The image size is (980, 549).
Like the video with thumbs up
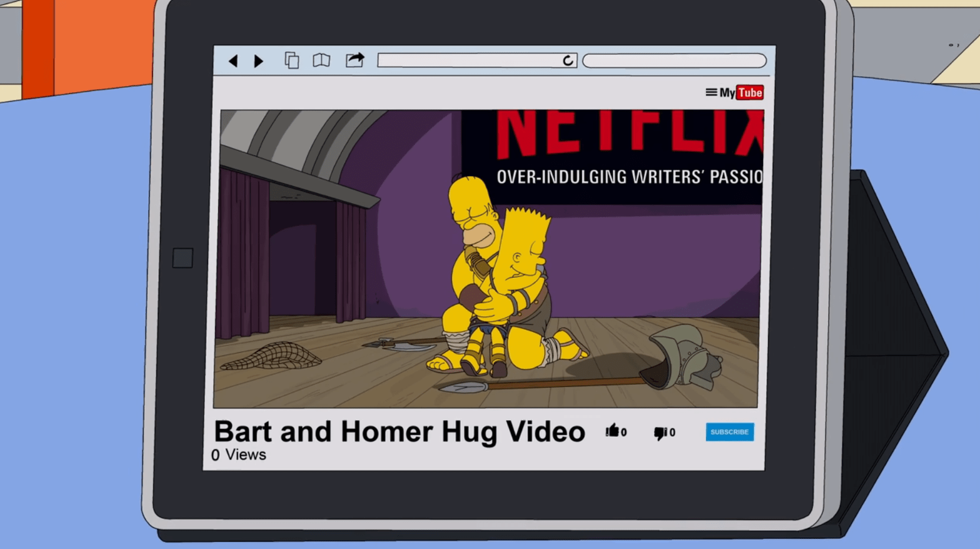click(613, 431)
